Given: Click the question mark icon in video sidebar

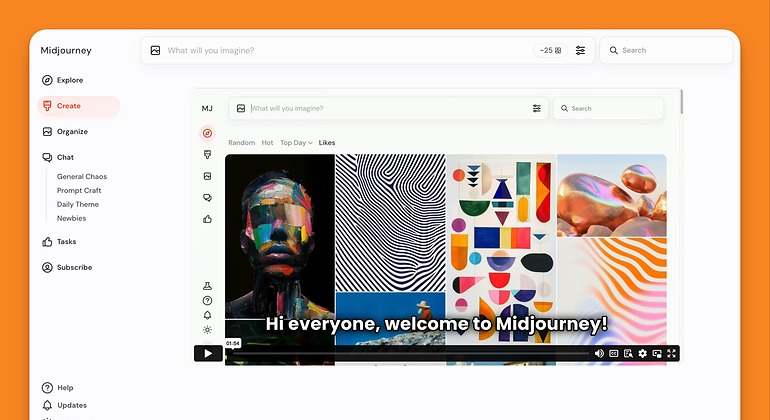Looking at the screenshot, I should point(207,300).
